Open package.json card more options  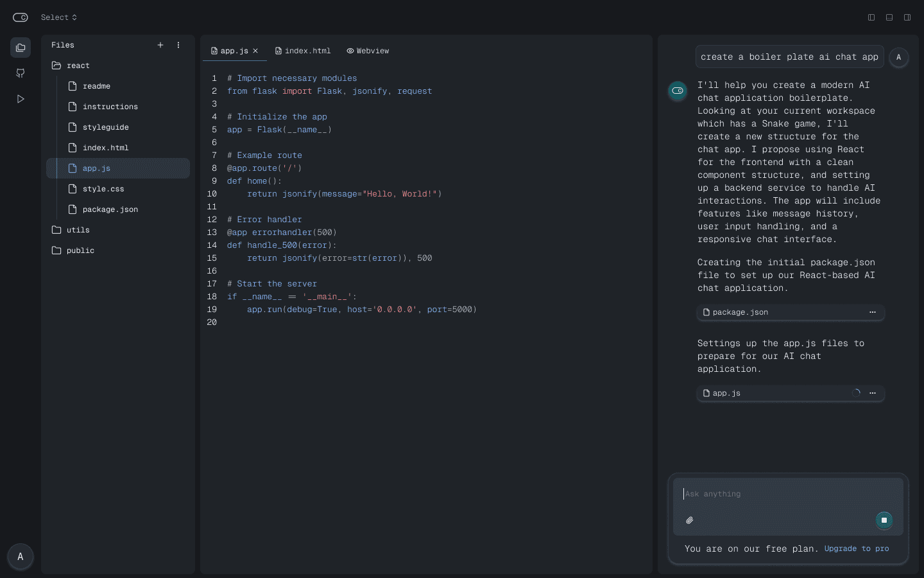873,312
